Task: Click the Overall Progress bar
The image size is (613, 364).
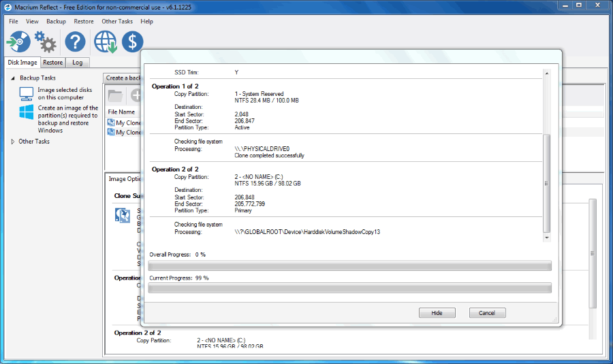Action: 350,266
